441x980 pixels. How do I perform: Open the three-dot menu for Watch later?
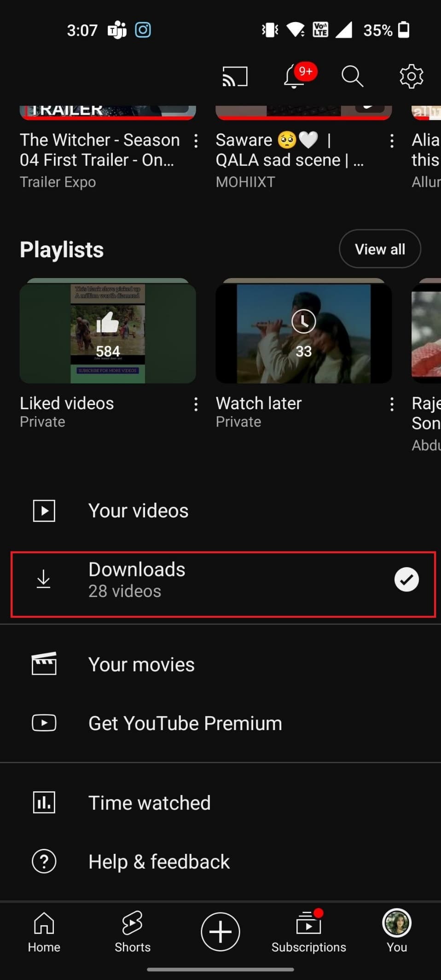(x=392, y=404)
